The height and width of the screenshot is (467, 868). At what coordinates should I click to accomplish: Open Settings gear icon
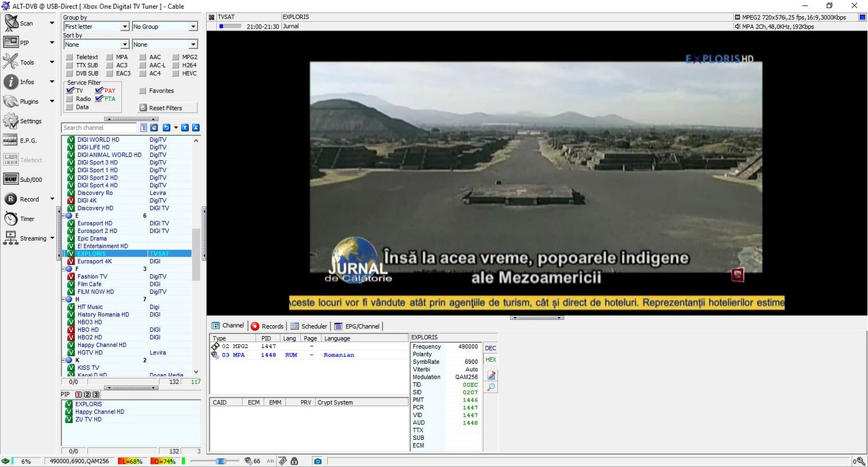click(x=10, y=121)
